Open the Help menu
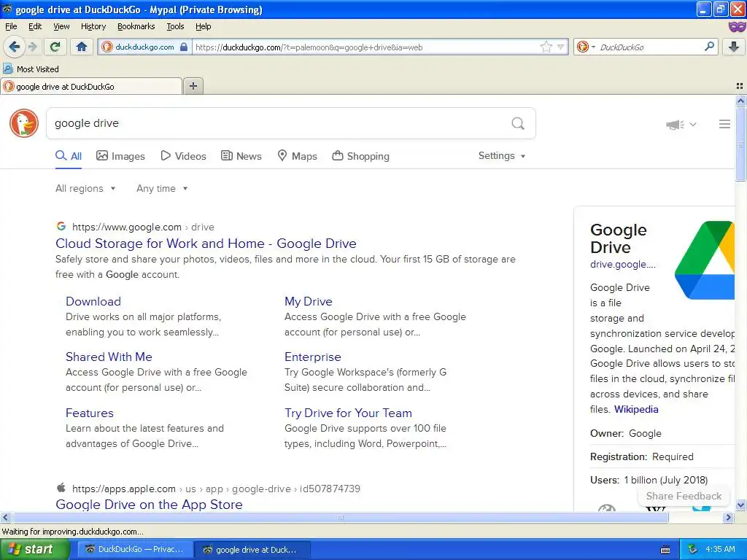This screenshot has width=747, height=560. point(203,26)
